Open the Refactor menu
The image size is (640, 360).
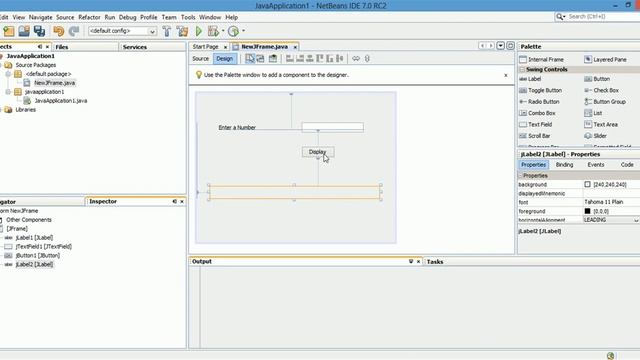tap(89, 18)
